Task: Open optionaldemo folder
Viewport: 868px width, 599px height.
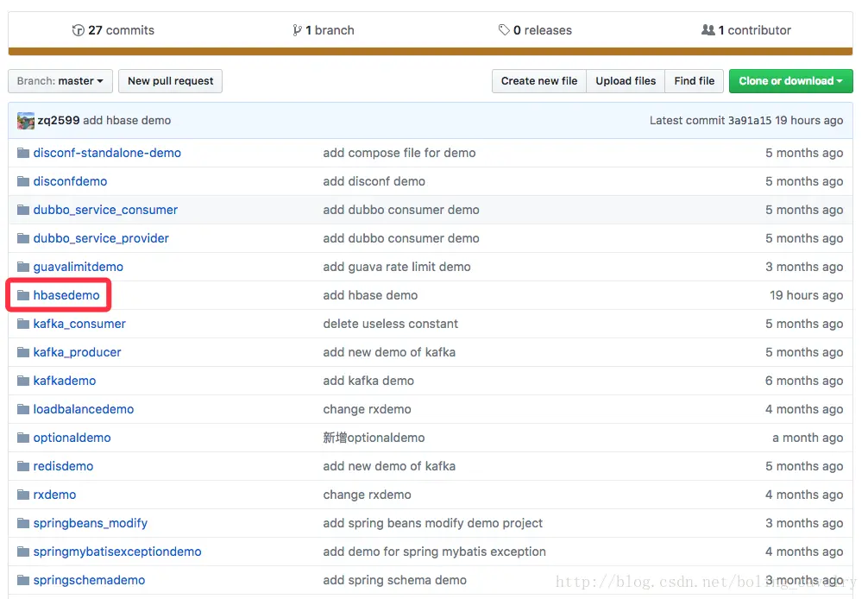Action: click(x=72, y=438)
